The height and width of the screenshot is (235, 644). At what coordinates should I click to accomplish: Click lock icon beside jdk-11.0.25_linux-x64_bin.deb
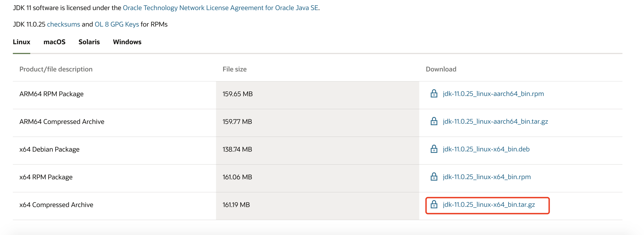(x=434, y=149)
